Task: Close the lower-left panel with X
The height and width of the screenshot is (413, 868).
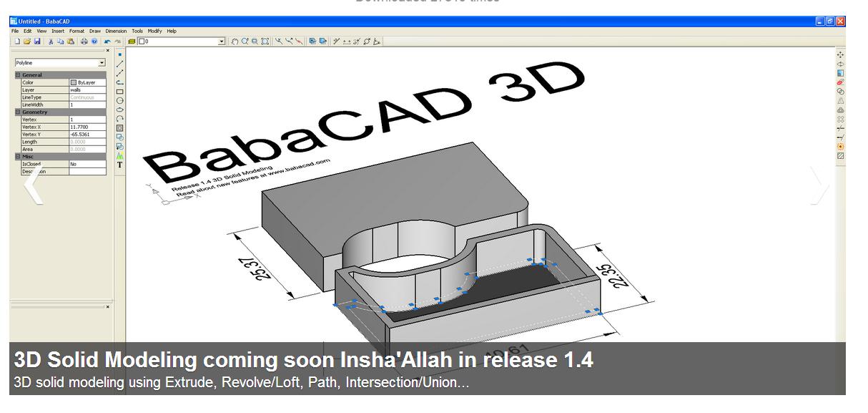Action: click(x=108, y=306)
